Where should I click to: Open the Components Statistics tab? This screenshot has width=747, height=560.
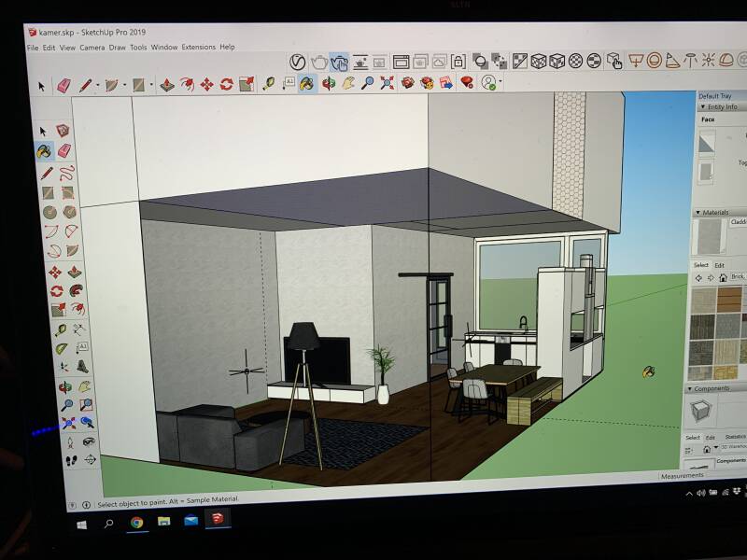735,437
